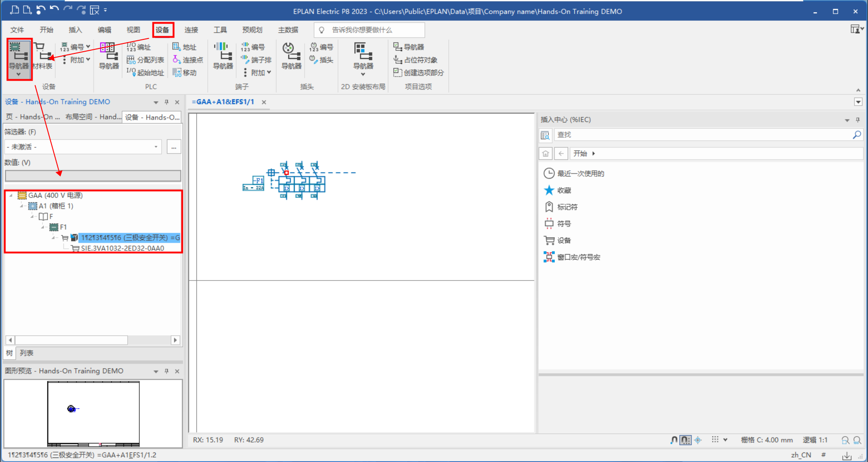Click the undo arrow in quick access toolbar
Image resolution: width=868 pixels, height=462 pixels.
pyautogui.click(x=54, y=10)
